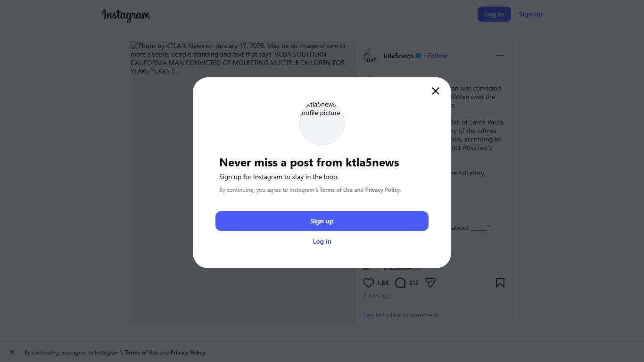Open the three-dot more options menu

click(x=500, y=56)
